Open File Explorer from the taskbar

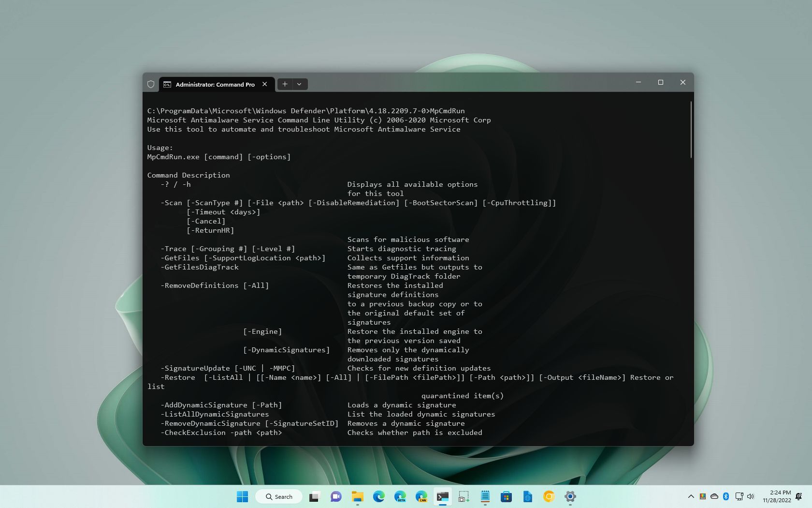[x=357, y=496]
